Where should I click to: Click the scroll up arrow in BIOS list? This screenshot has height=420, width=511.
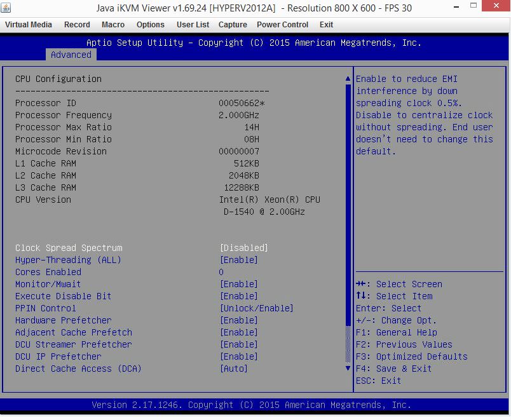click(348, 79)
